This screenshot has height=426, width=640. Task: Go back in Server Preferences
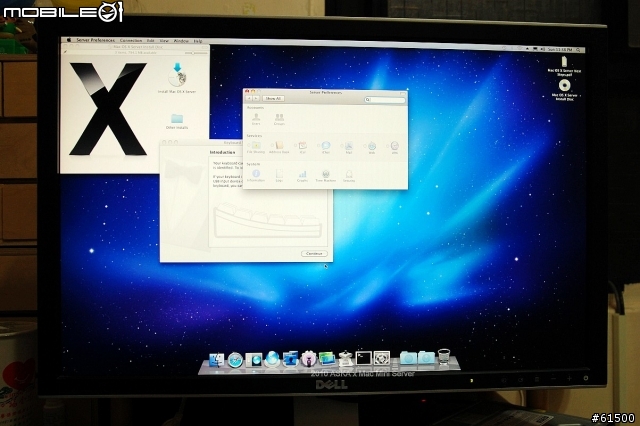(x=249, y=98)
